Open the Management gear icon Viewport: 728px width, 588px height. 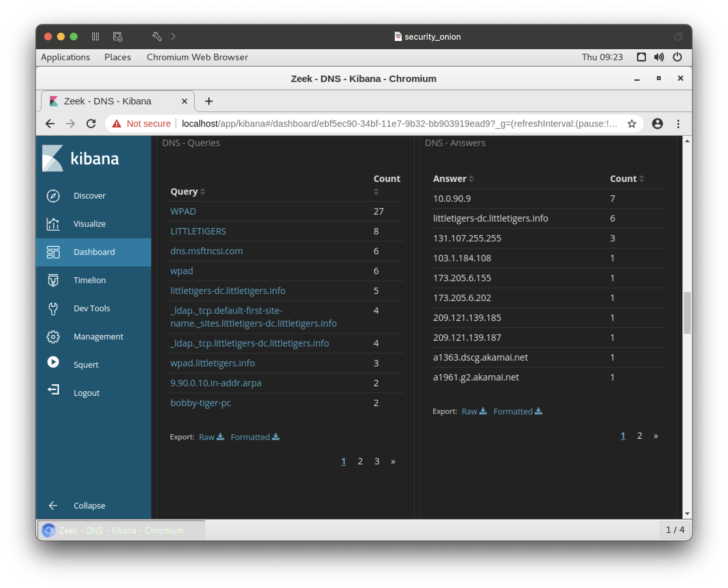coord(53,336)
